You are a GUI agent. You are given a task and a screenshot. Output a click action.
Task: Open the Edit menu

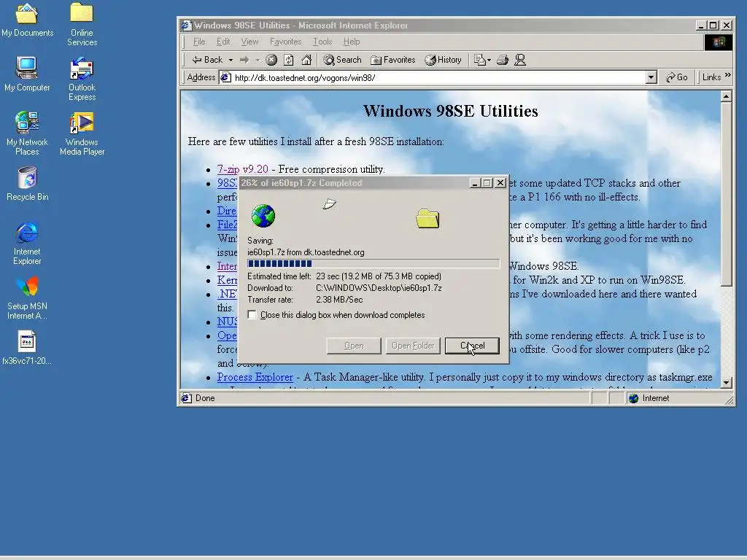[x=223, y=42]
